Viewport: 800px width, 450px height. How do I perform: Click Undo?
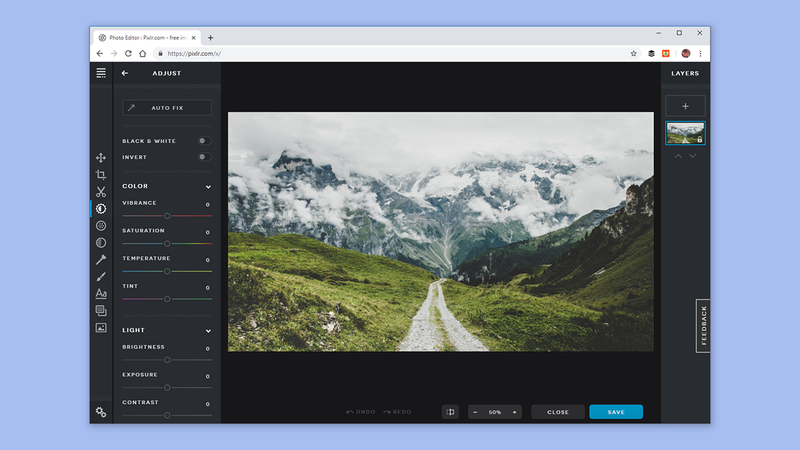[361, 412]
